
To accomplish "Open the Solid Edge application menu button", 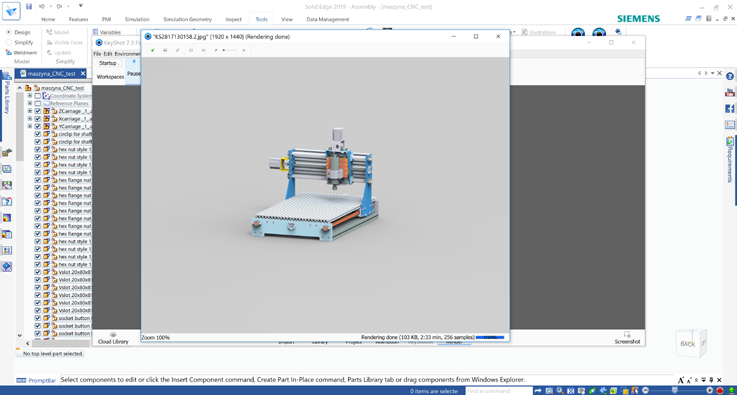I will coord(11,11).
